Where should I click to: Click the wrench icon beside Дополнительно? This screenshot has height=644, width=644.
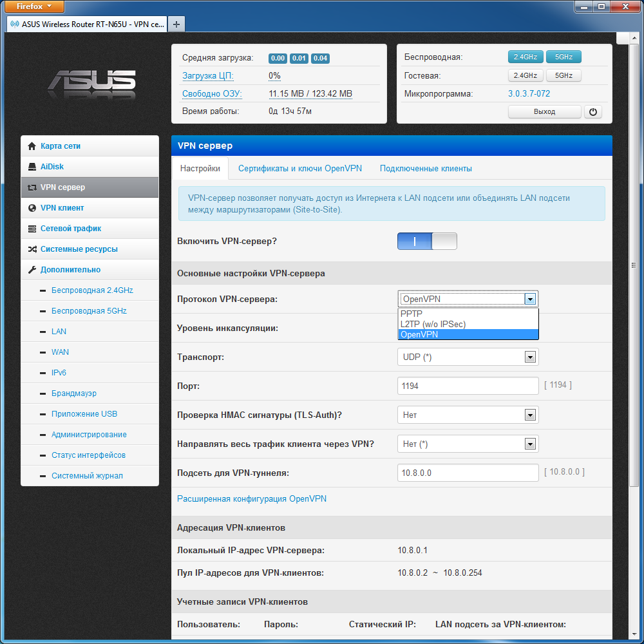coord(32,270)
